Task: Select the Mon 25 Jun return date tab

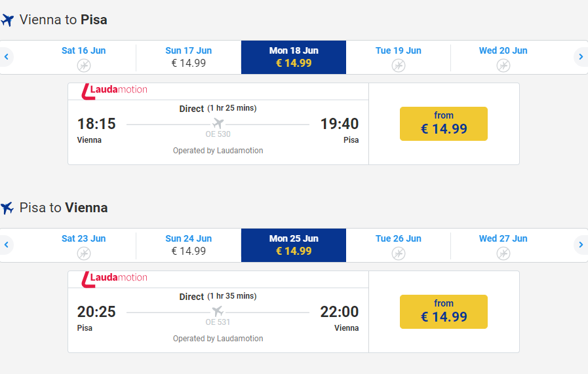Action: click(294, 245)
